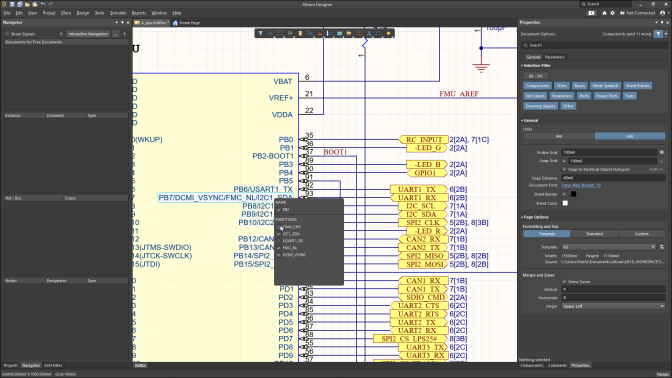Screen dimensions: 672x378
Task: Choose the arc drawing tool
Action: (x=378, y=33)
